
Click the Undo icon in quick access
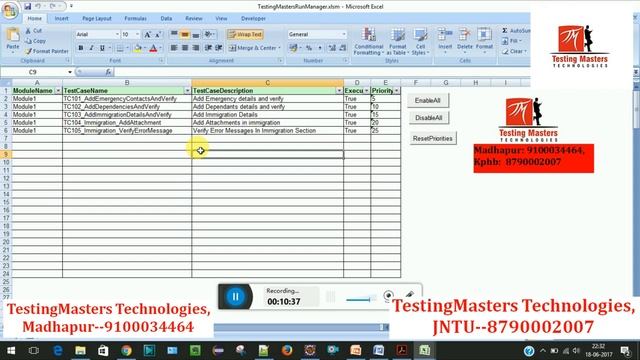tap(38, 6)
